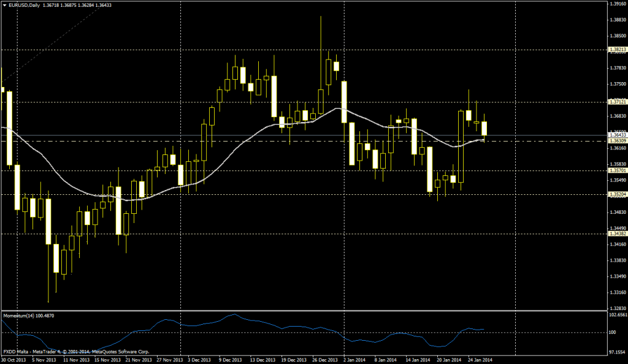Screen dimensions: 628x364
Task: Click the 2 Jan 2014 date label
Action: point(354,360)
